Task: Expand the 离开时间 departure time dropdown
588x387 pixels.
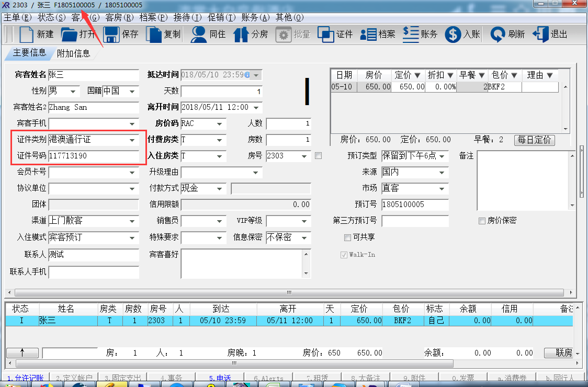Action: point(256,108)
